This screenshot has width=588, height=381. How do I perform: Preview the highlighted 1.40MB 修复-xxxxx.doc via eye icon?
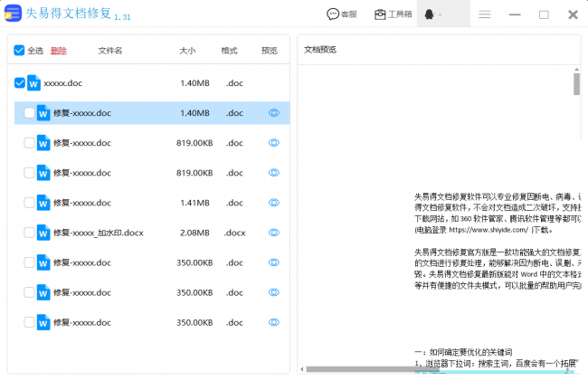(274, 112)
